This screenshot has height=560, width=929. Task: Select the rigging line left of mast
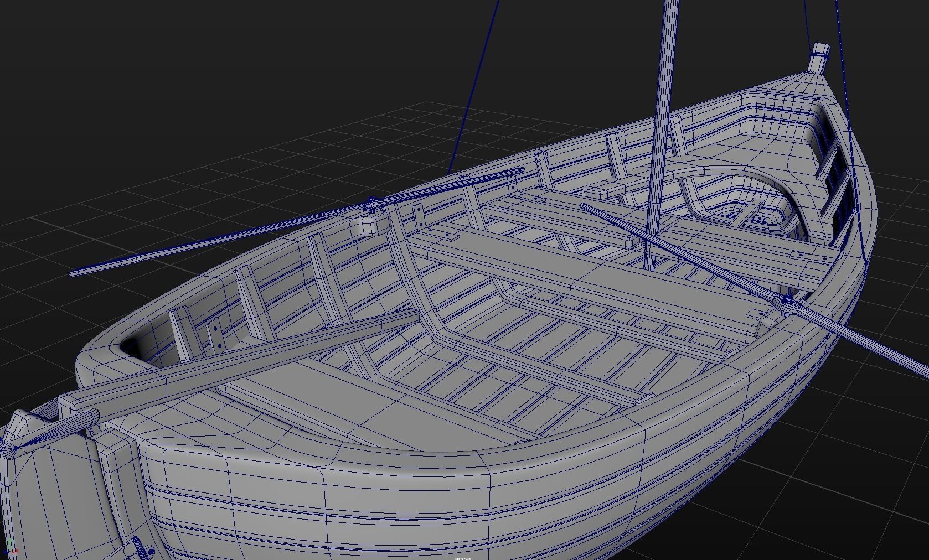pyautogui.click(x=473, y=89)
